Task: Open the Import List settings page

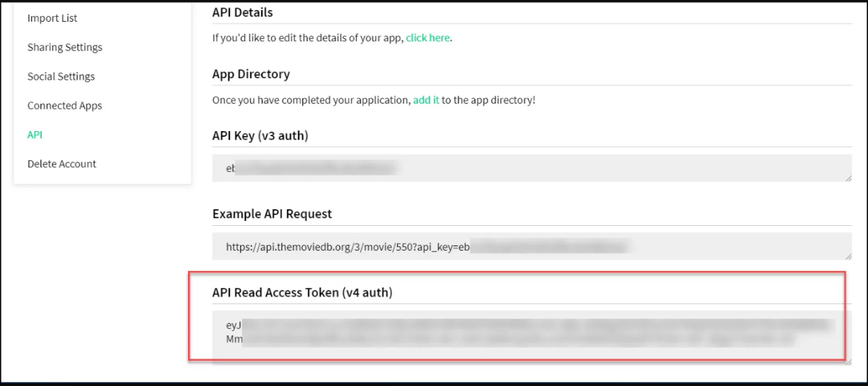Action: pos(52,18)
